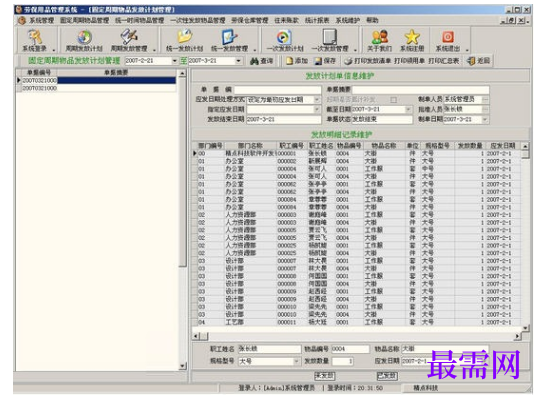Click the 返回 return button
The width and height of the screenshot is (539, 396).
point(478,61)
